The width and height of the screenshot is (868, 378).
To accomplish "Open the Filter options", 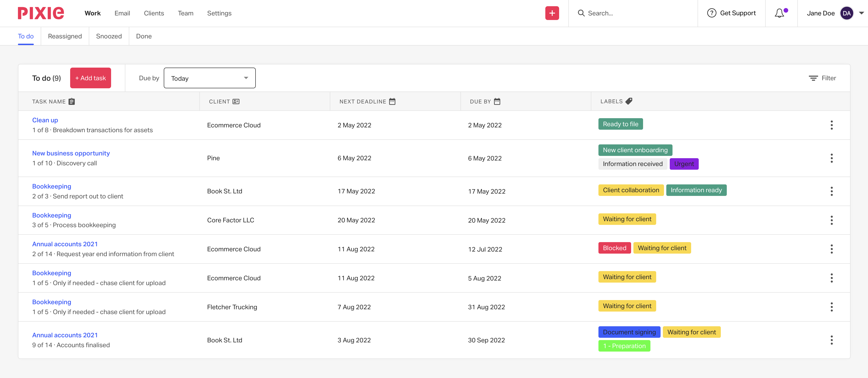I will [x=822, y=78].
